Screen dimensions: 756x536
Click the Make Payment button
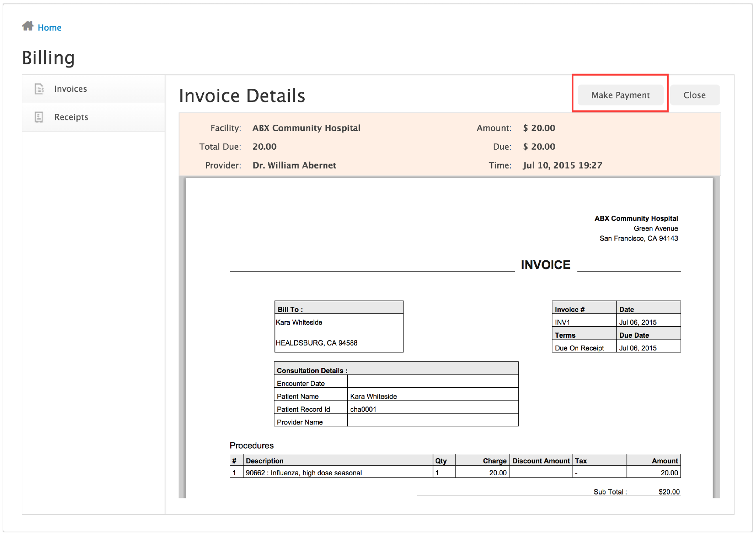tap(620, 95)
